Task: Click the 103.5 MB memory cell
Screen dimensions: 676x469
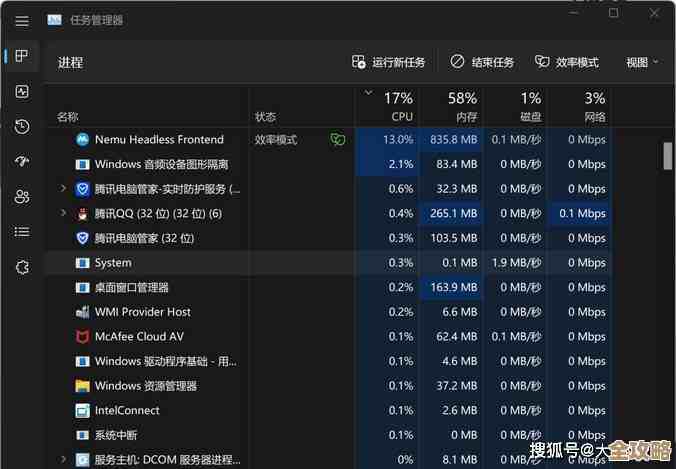Action: point(450,238)
